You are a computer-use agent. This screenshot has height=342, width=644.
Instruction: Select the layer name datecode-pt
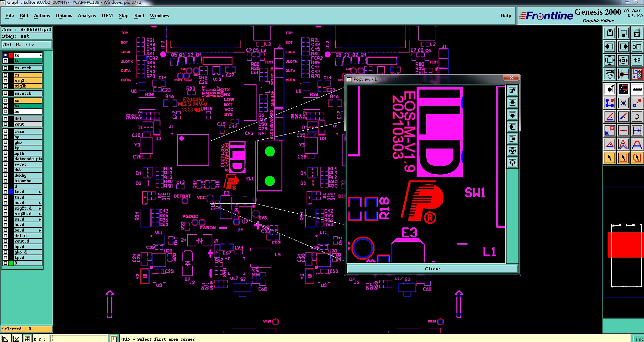tap(28, 159)
